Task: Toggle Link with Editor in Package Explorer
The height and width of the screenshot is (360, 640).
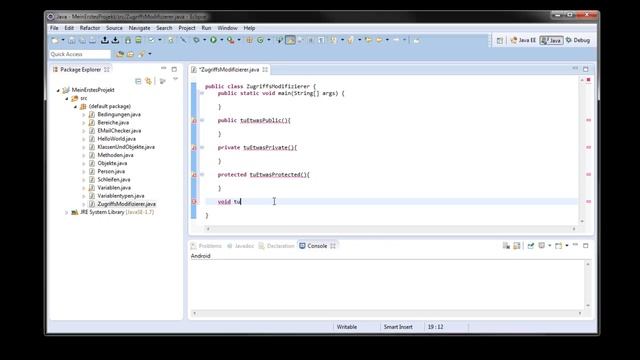Action: click(149, 81)
